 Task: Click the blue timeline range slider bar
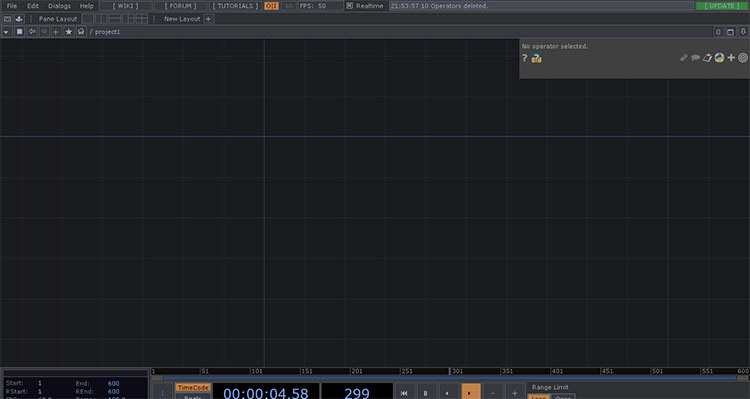[450, 378]
